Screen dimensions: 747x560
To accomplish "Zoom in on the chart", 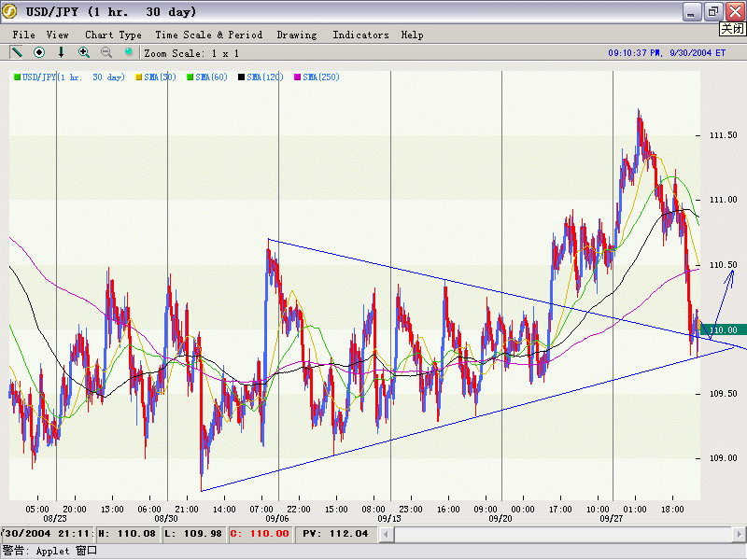I will (x=84, y=53).
